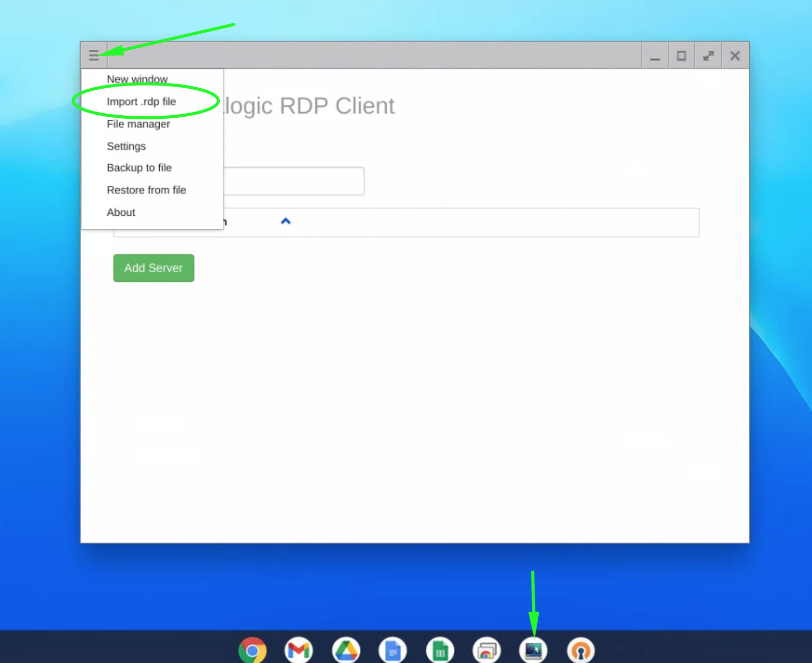Open Chrome Remote Desktop shelf icon
Screen dimensions: 812x663
pyautogui.click(x=486, y=651)
